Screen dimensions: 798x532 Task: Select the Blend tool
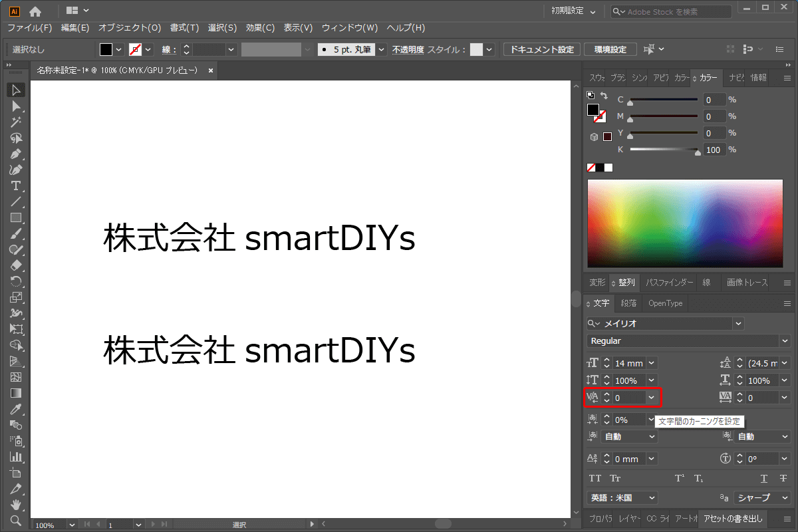pos(17,425)
